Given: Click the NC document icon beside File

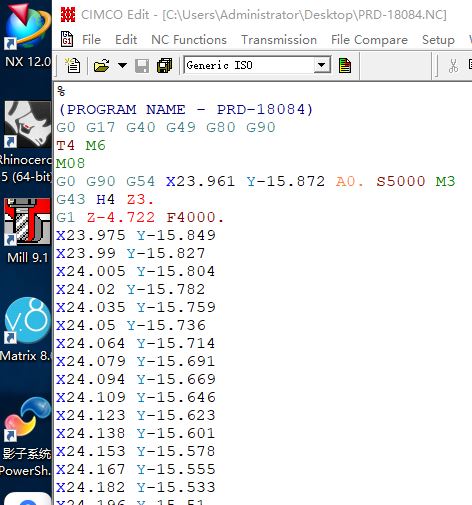Looking at the screenshot, I should [x=67, y=40].
